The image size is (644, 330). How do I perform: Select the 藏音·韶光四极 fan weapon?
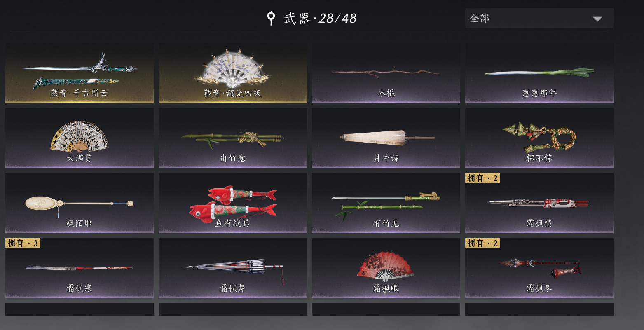click(233, 73)
